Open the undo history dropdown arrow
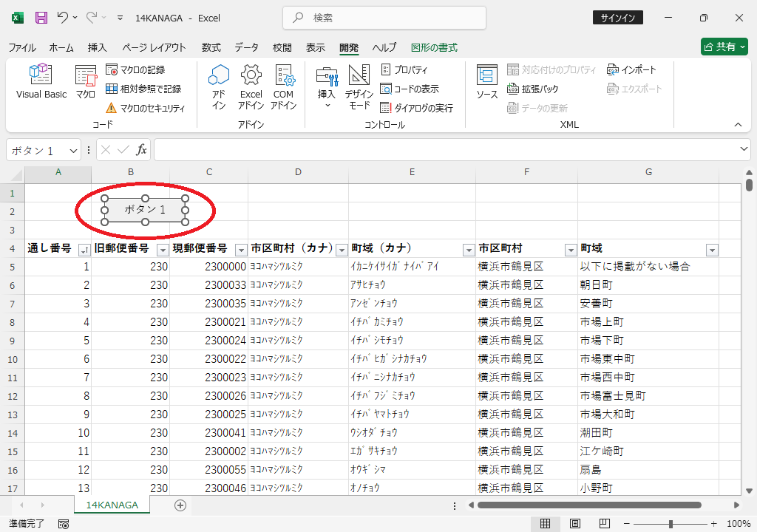Image resolution: width=757 pixels, height=532 pixels. pos(75,18)
